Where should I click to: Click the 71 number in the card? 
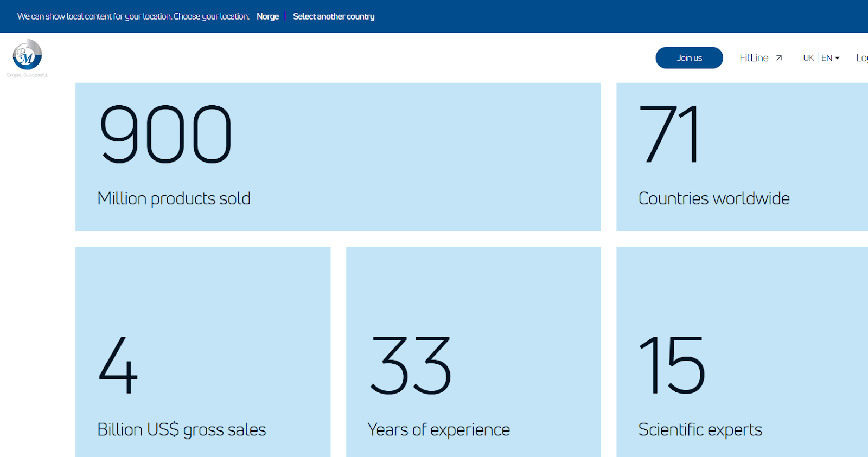[669, 134]
